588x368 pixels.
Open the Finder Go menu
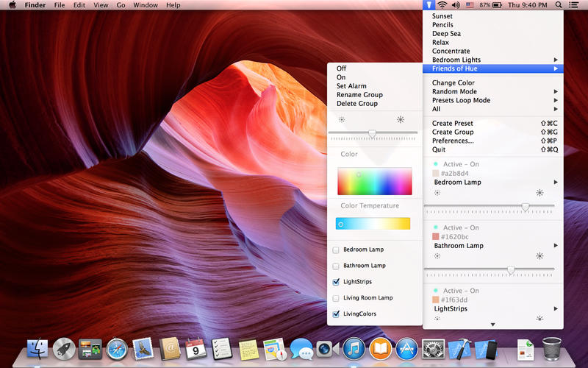tap(121, 5)
